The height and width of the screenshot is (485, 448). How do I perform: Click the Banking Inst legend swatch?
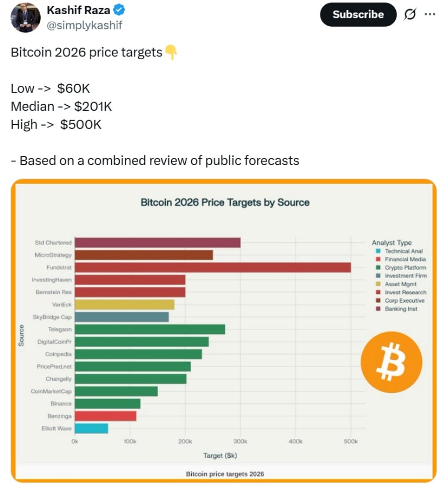coord(377,309)
